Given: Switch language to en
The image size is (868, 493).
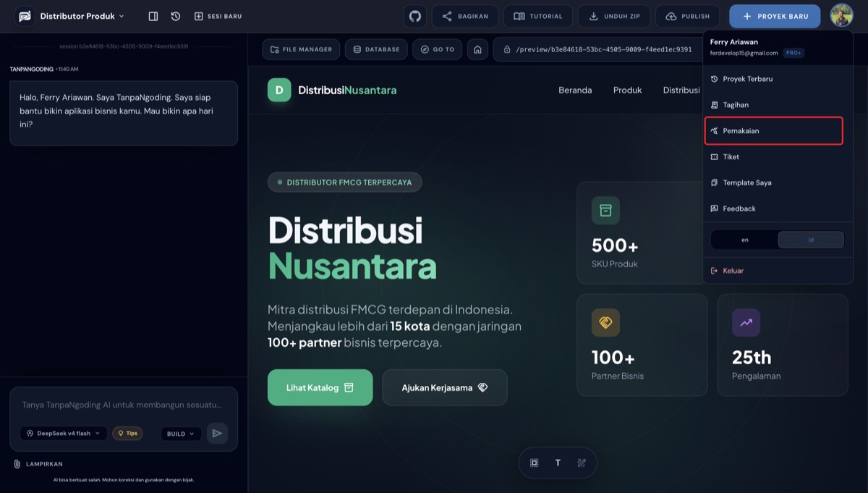Looking at the screenshot, I should pyautogui.click(x=745, y=240).
